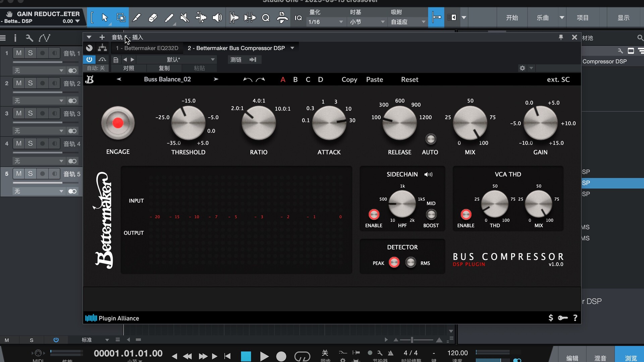The height and width of the screenshot is (362, 644).
Task: Toggle stereo mode on 音轨 5
Action: coord(72,191)
